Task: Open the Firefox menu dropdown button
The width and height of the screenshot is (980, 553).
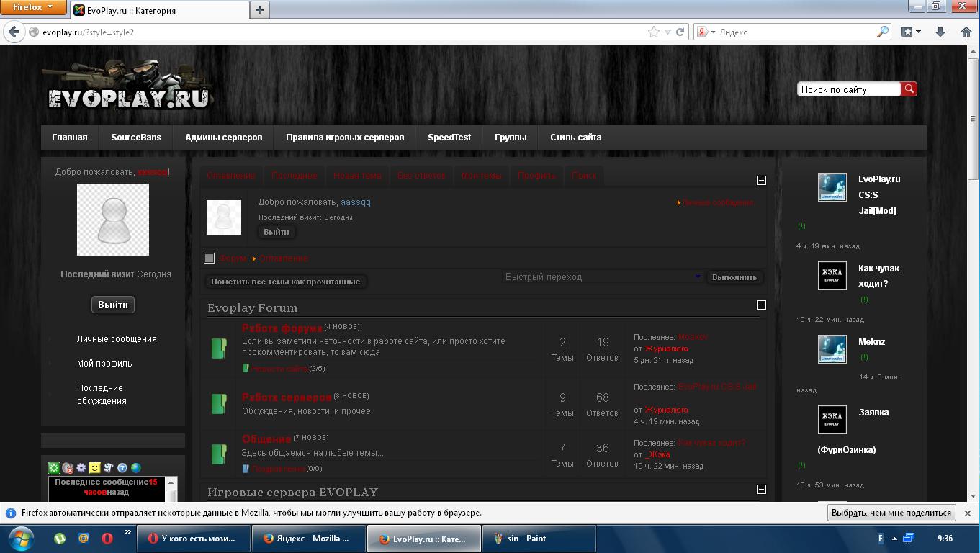Action: point(33,7)
